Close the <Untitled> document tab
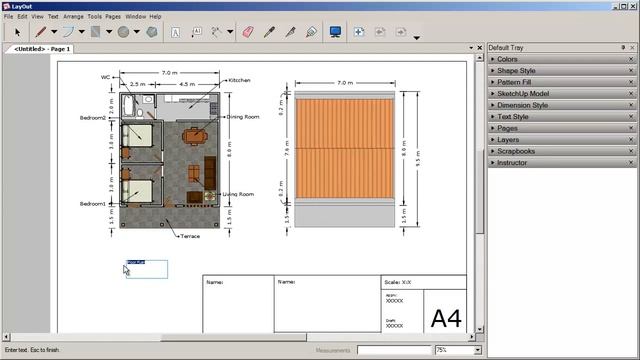 (x=480, y=48)
